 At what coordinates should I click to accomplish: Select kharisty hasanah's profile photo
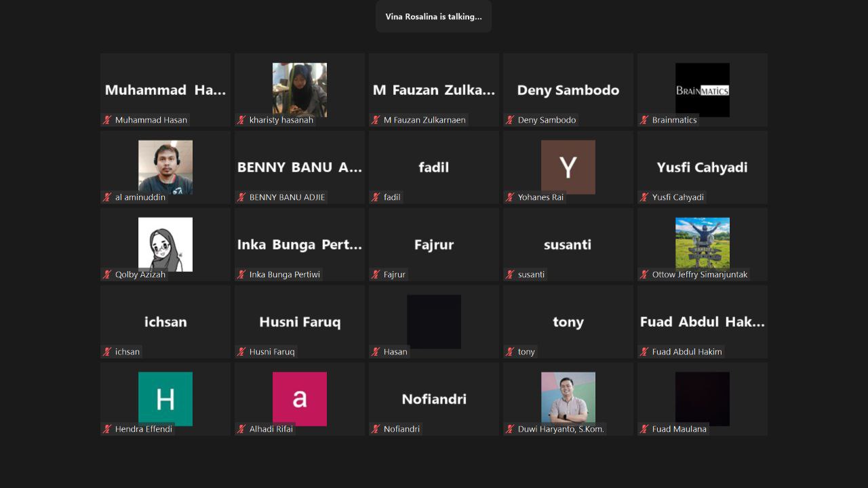[x=299, y=89]
